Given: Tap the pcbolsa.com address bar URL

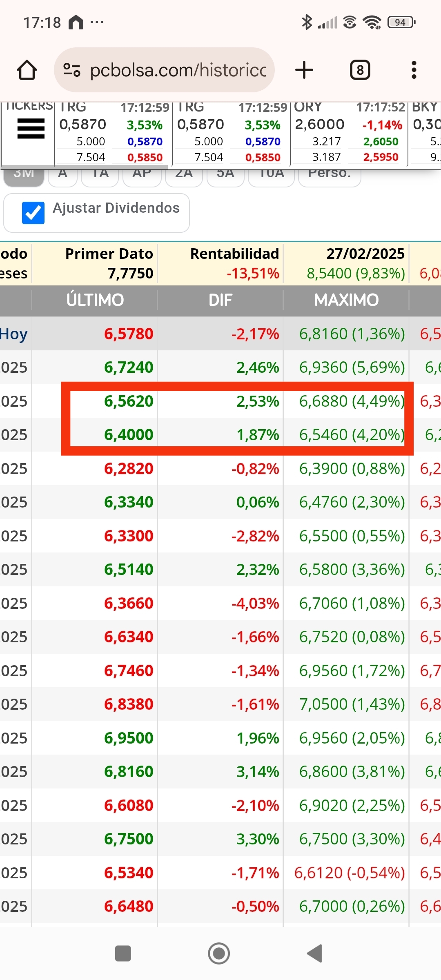Looking at the screenshot, I should click(x=178, y=70).
